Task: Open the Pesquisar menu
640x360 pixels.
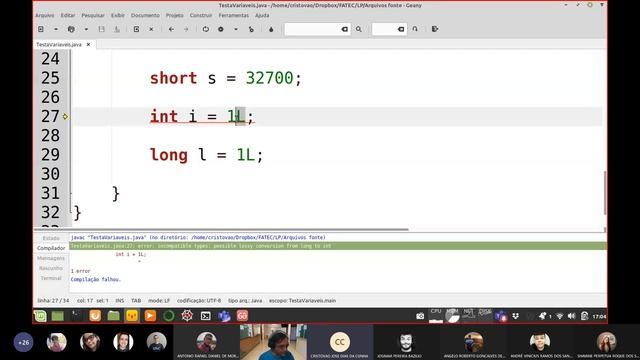Action: [x=93, y=16]
